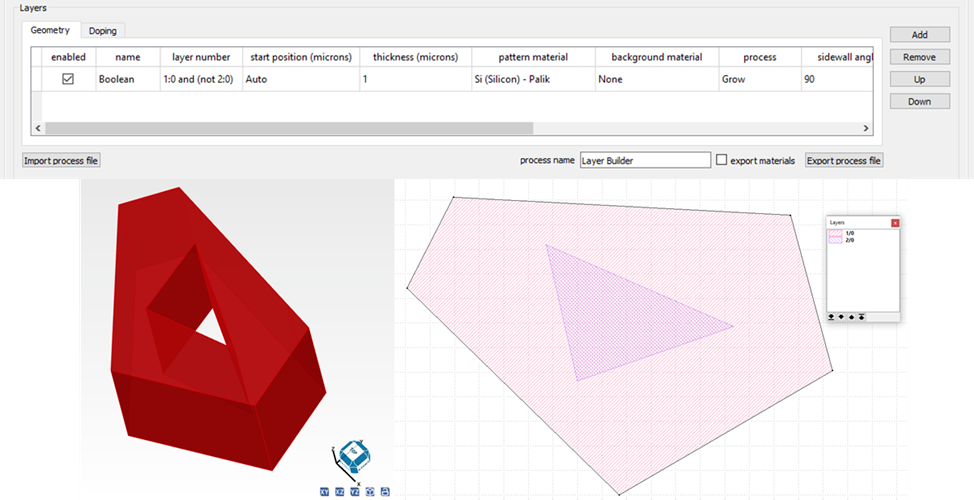Click the perspective view icon

tap(370, 492)
